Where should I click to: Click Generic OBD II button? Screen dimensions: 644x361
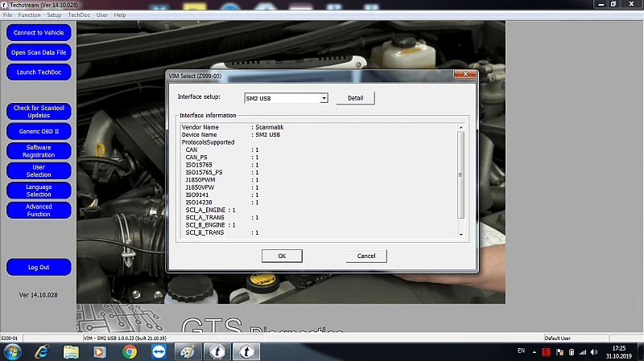(x=39, y=131)
